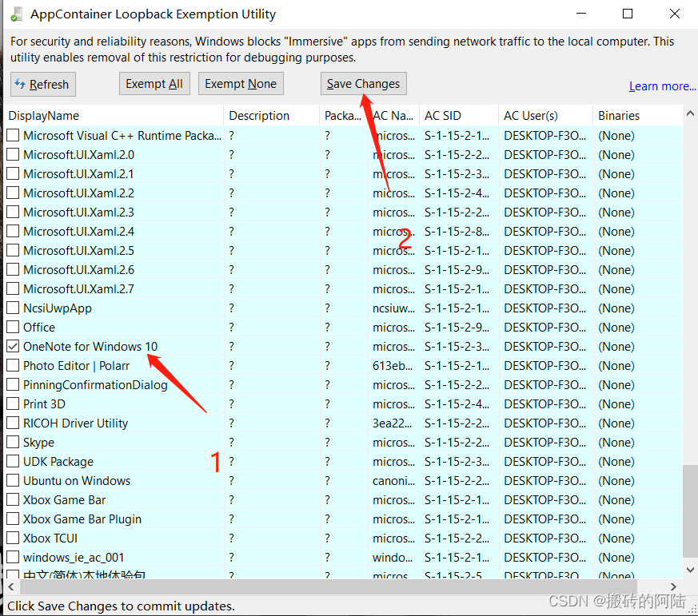Check the Microsoft.UI.Xaml.2.3 checkbox
This screenshot has width=698, height=616.
13,212
